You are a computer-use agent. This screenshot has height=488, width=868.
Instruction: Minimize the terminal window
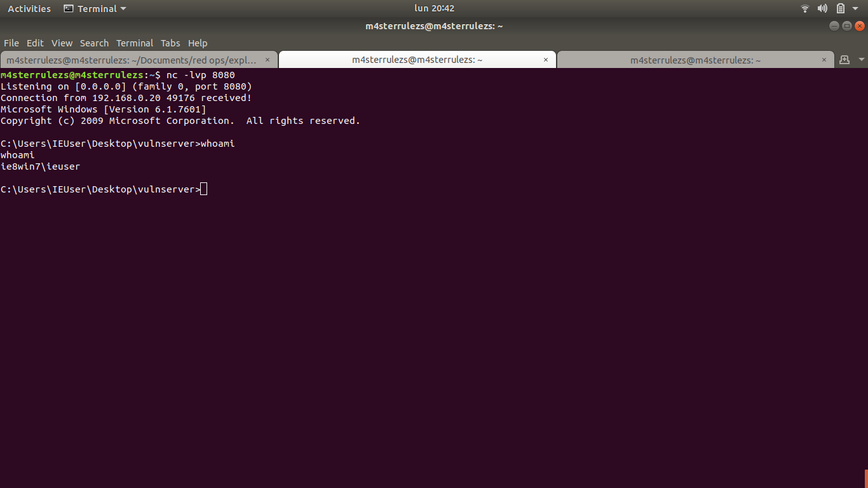(x=834, y=26)
